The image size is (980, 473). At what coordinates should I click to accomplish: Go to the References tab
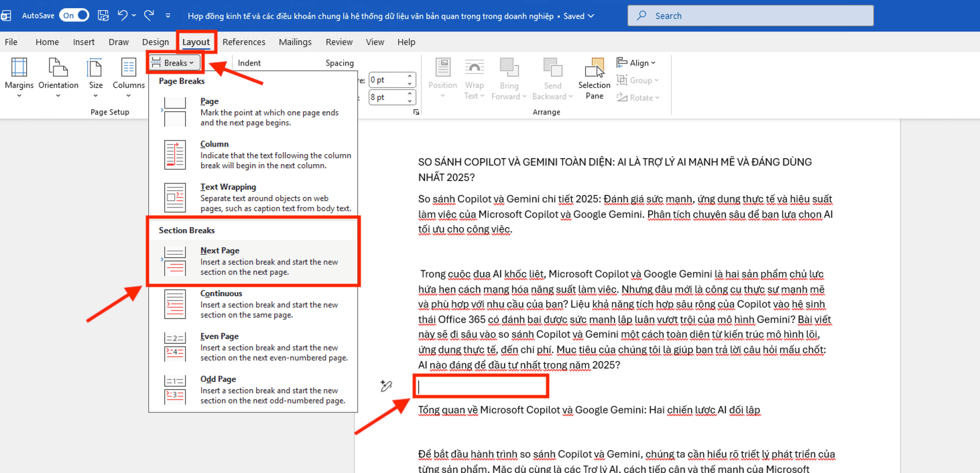point(244,42)
